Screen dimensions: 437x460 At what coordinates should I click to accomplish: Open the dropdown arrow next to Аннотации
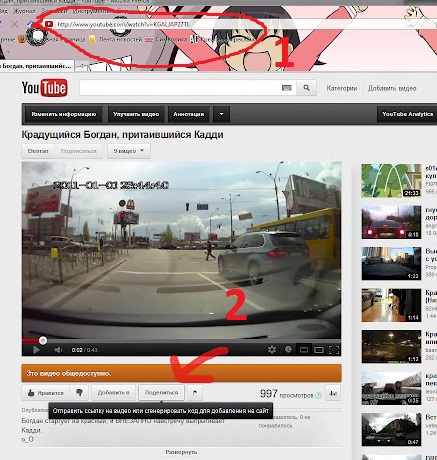coord(221,114)
